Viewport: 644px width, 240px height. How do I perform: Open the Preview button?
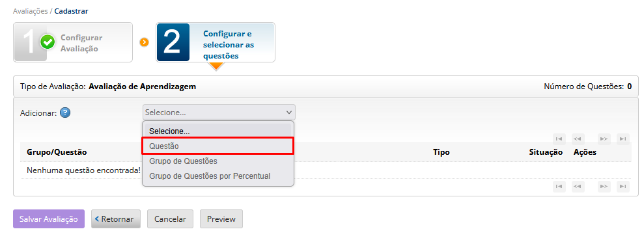pyautogui.click(x=221, y=219)
